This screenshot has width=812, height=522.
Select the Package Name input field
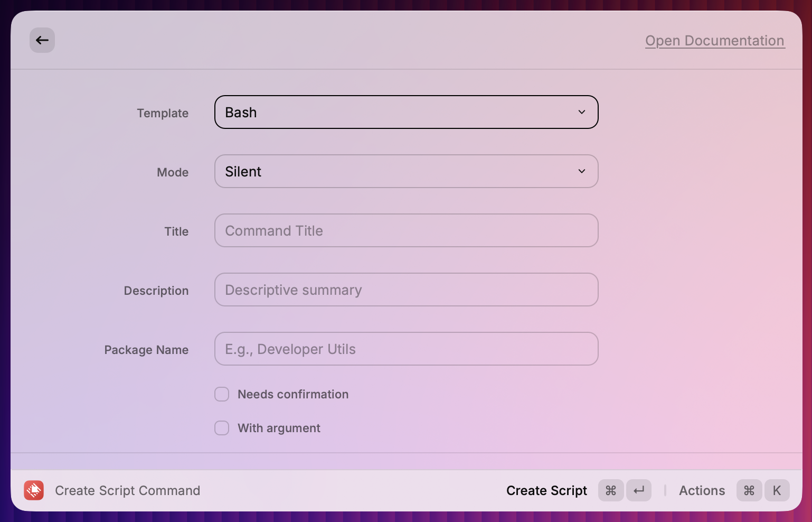coord(405,349)
